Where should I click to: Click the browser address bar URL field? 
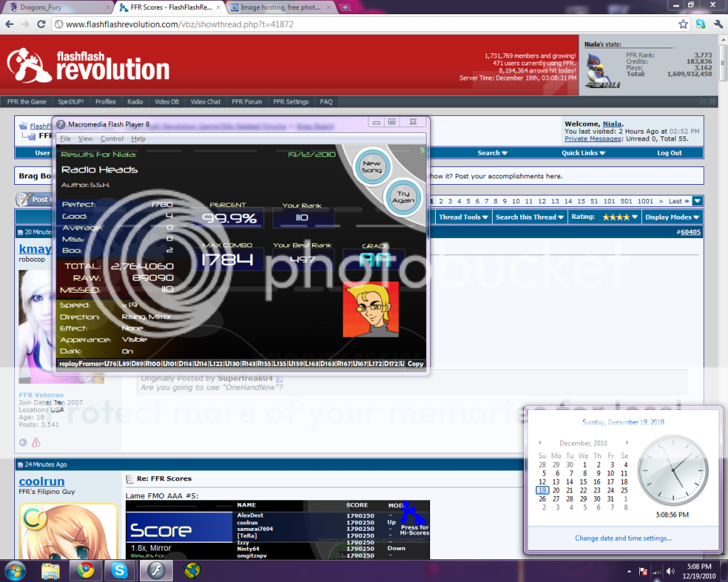pos(355,23)
